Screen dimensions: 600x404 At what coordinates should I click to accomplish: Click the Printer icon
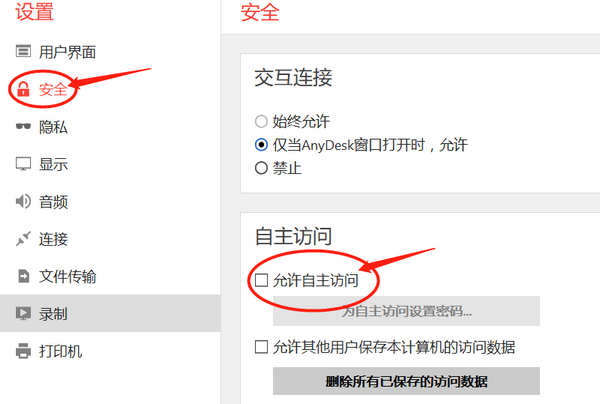(x=23, y=351)
